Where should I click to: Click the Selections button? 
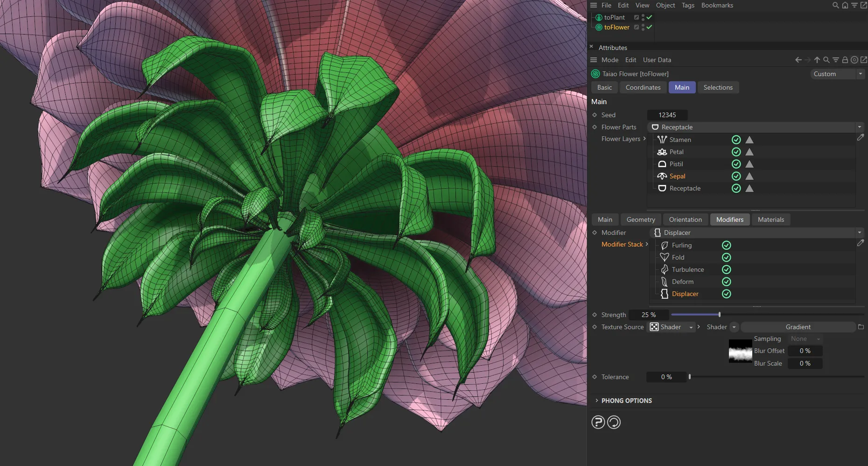[x=718, y=87]
